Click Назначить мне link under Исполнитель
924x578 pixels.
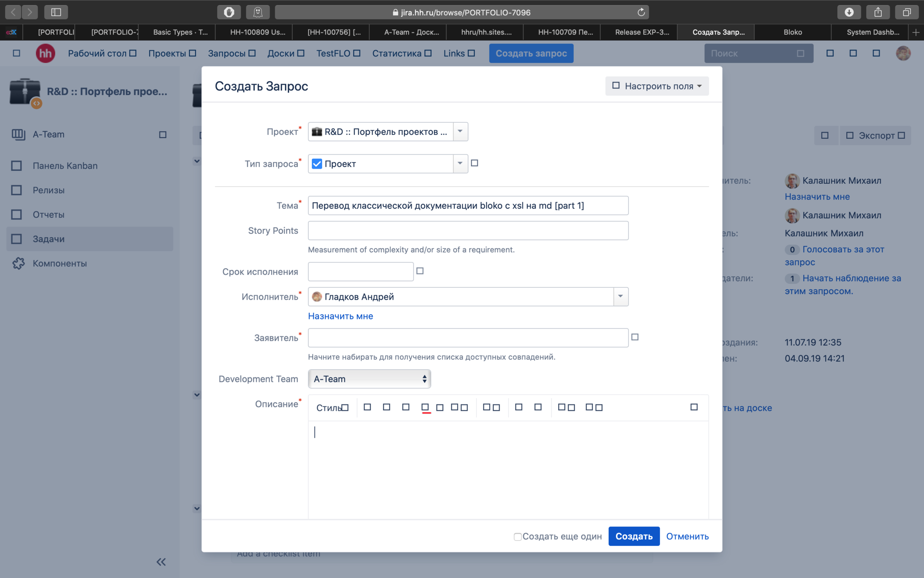341,316
